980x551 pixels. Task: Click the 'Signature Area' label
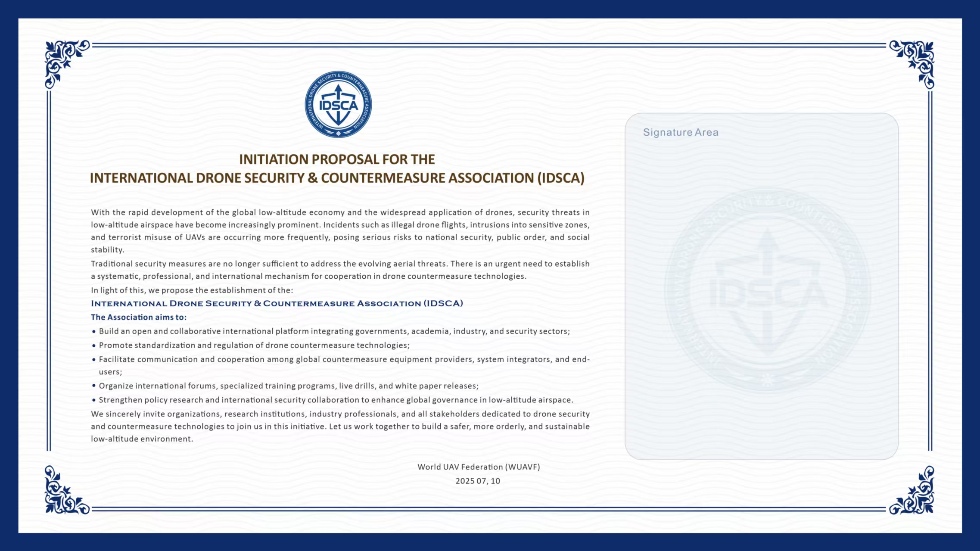click(x=681, y=132)
